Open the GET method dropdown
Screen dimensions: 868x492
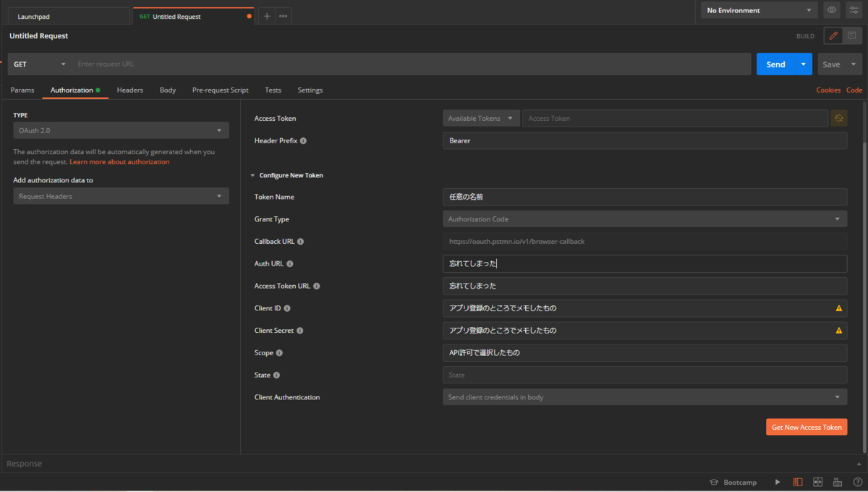(40, 64)
